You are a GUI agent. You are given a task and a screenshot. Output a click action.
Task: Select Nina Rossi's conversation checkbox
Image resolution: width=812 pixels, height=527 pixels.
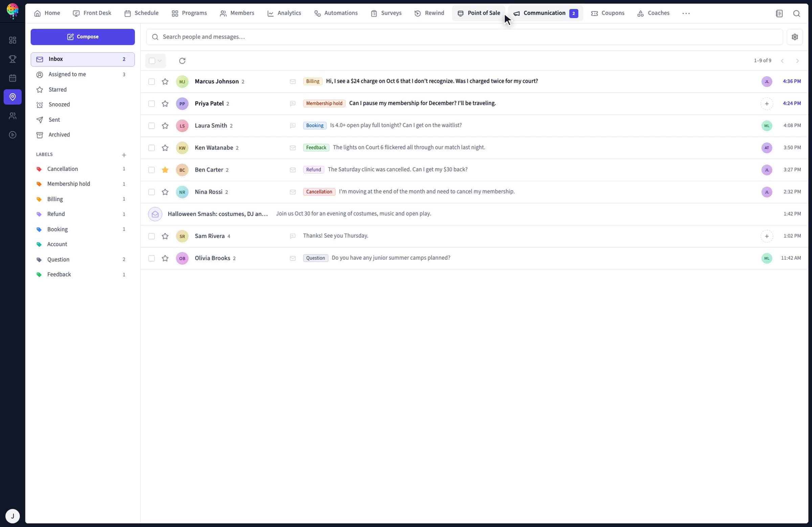[152, 192]
